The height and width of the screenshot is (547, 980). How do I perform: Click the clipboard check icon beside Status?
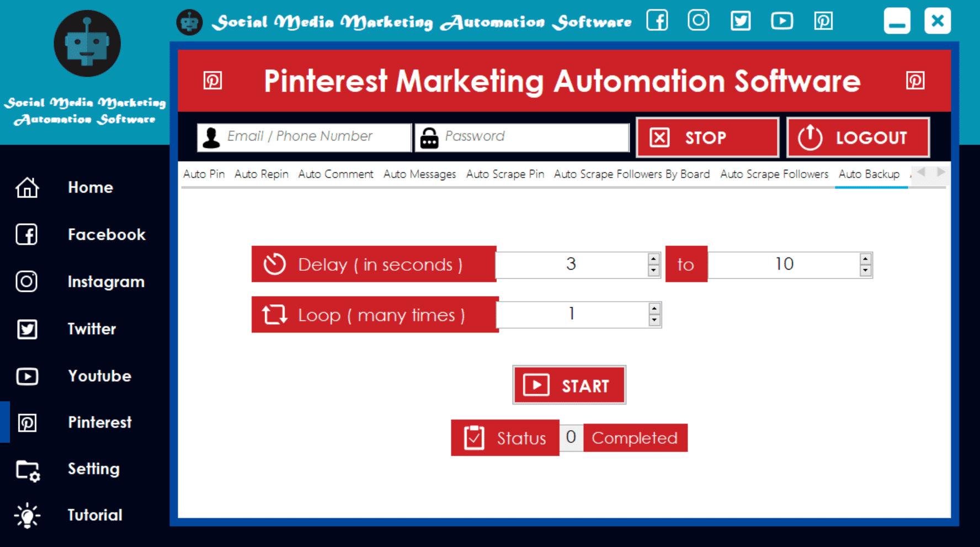tap(474, 438)
